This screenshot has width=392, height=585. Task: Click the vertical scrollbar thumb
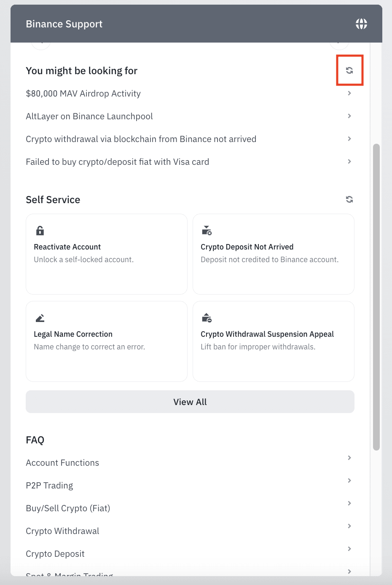[376, 297]
